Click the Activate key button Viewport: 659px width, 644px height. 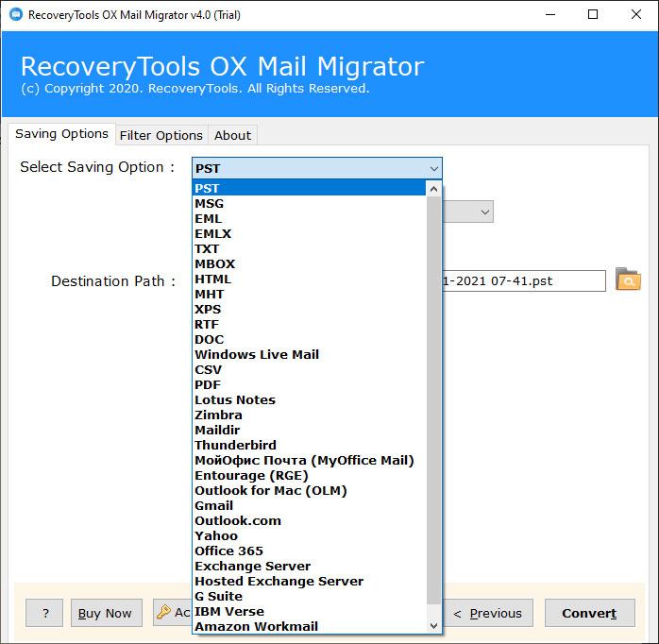(x=173, y=613)
